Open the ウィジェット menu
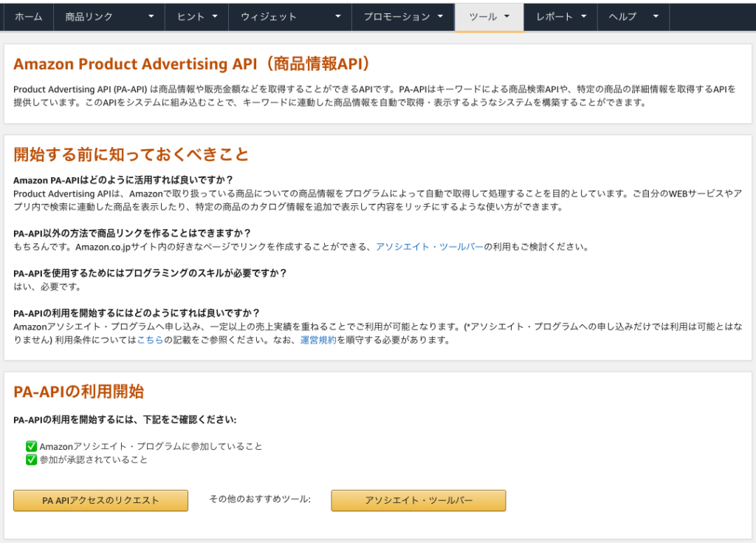756x543 pixels. click(289, 17)
